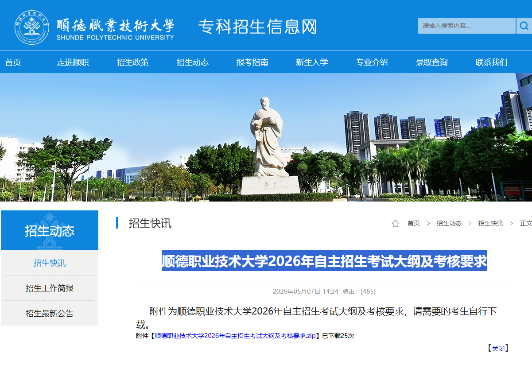Click the 首页 breadcrumb link
This screenshot has width=532, height=392.
coord(414,223)
